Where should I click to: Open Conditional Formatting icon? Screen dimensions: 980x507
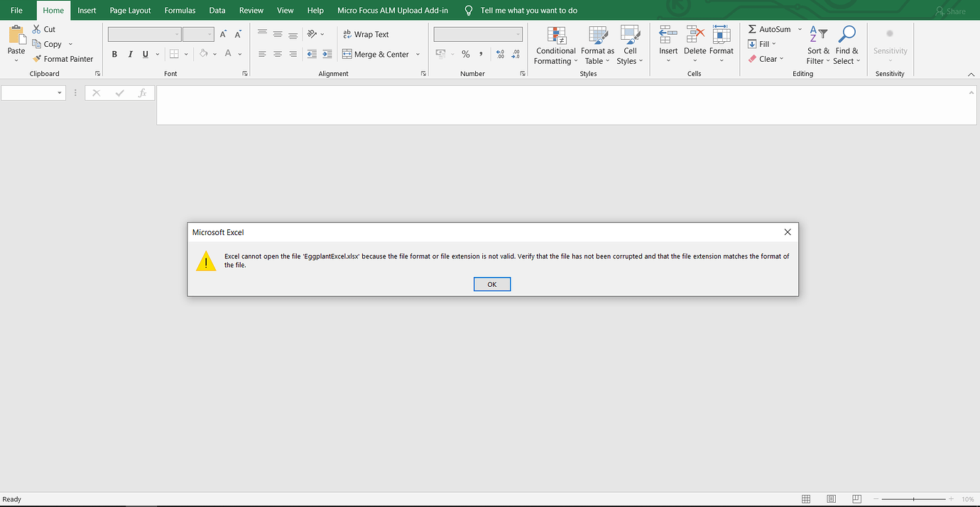pyautogui.click(x=556, y=36)
